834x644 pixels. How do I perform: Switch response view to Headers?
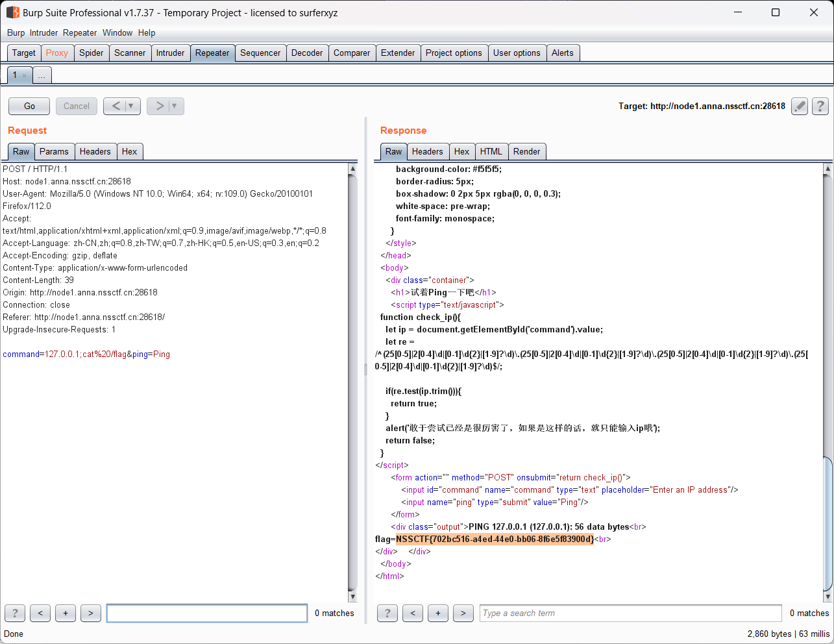click(428, 151)
